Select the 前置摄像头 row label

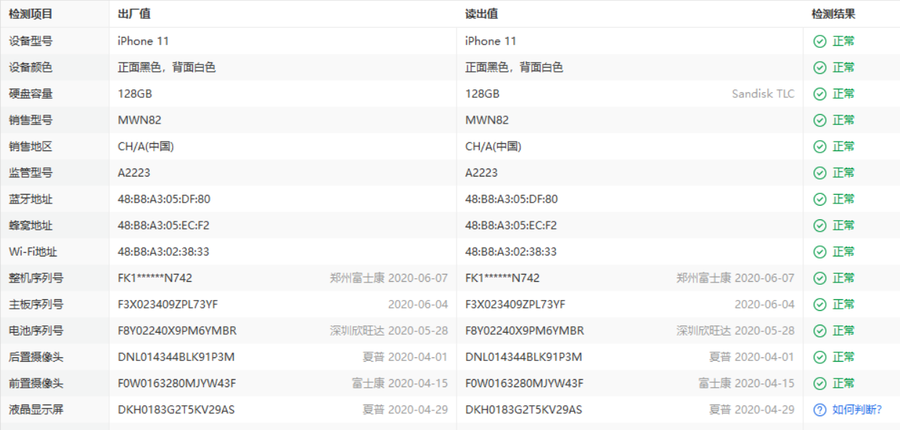(36, 383)
